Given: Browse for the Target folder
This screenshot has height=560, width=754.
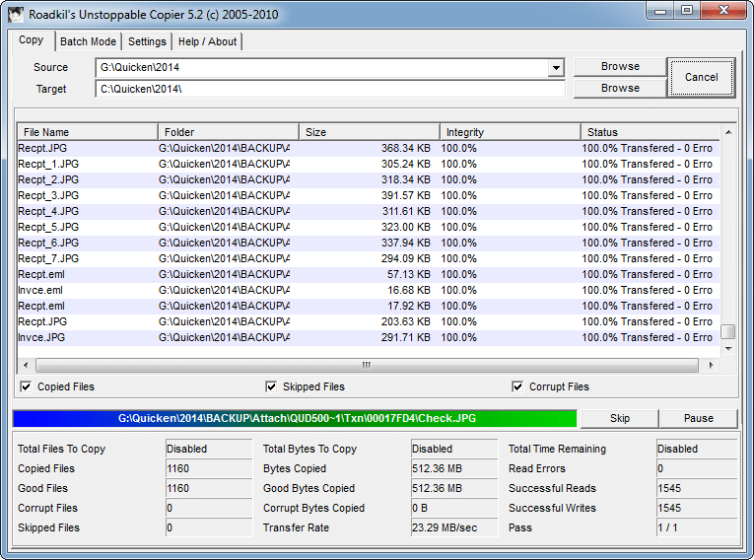Looking at the screenshot, I should click(x=620, y=88).
